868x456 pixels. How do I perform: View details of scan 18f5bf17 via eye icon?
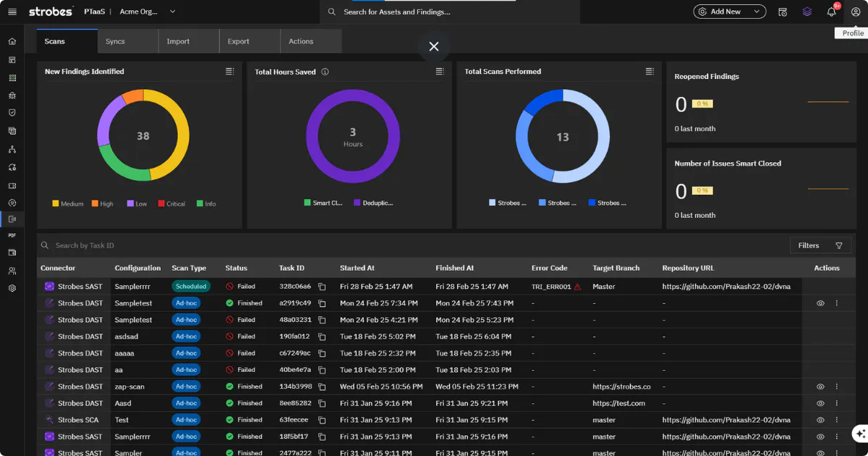point(820,436)
